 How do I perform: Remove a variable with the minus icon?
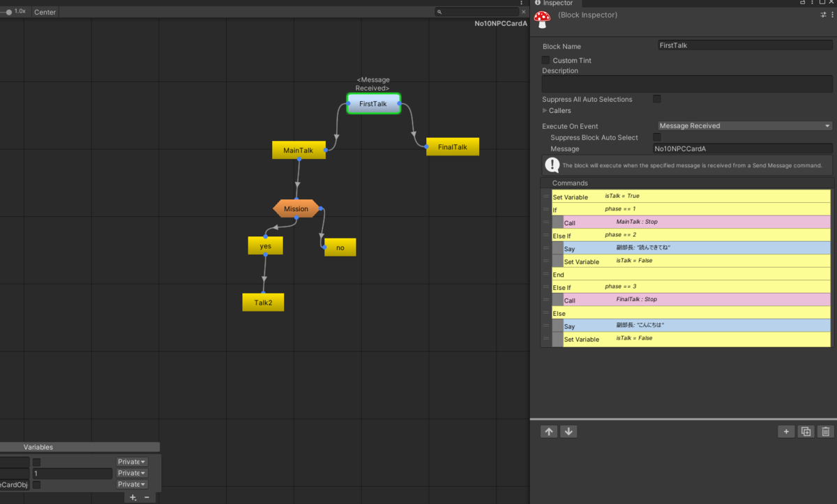(x=146, y=497)
